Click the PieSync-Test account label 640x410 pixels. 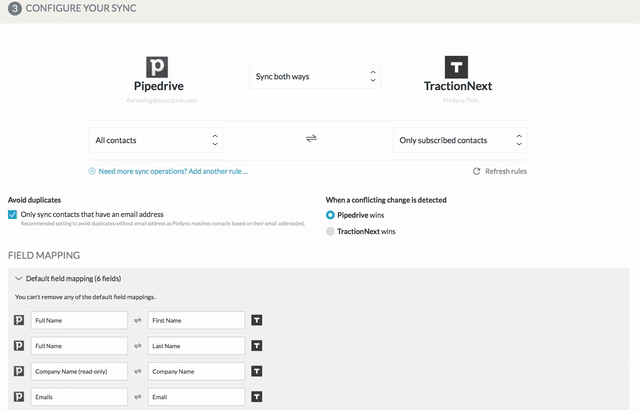point(460,100)
